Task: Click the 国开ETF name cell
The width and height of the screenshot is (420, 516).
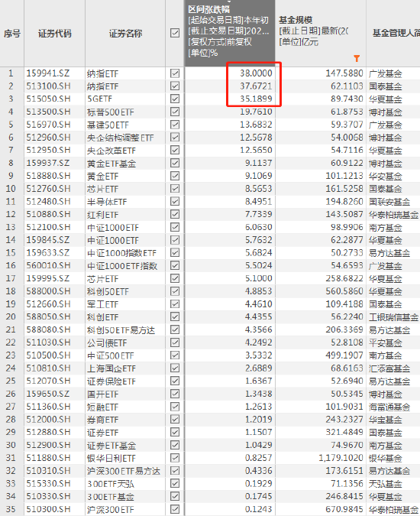Action: tap(102, 394)
